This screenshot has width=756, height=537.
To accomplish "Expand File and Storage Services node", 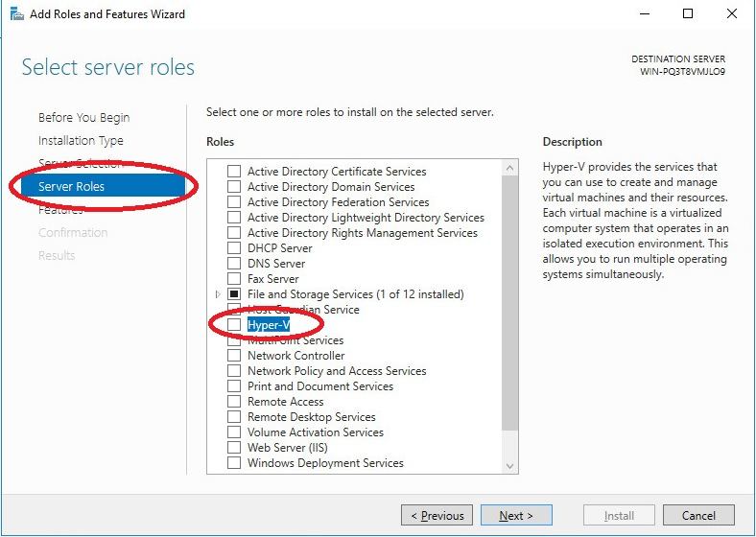I will (x=218, y=294).
